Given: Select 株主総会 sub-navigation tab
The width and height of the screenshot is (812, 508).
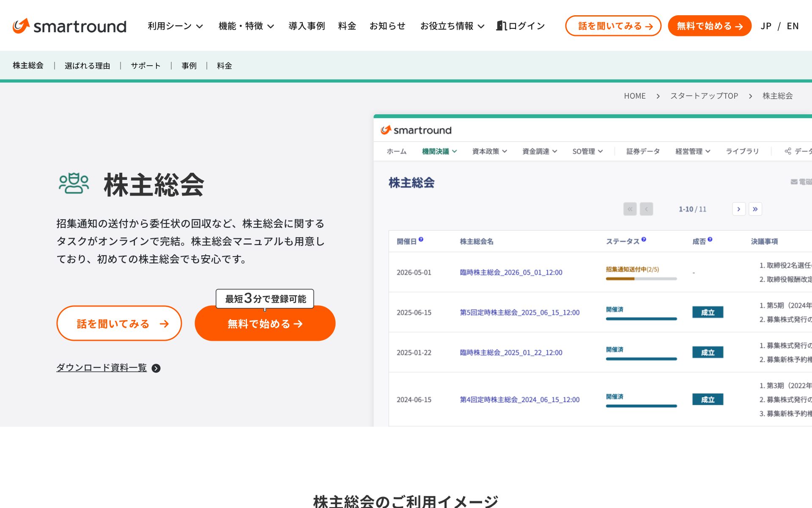Looking at the screenshot, I should pos(28,66).
